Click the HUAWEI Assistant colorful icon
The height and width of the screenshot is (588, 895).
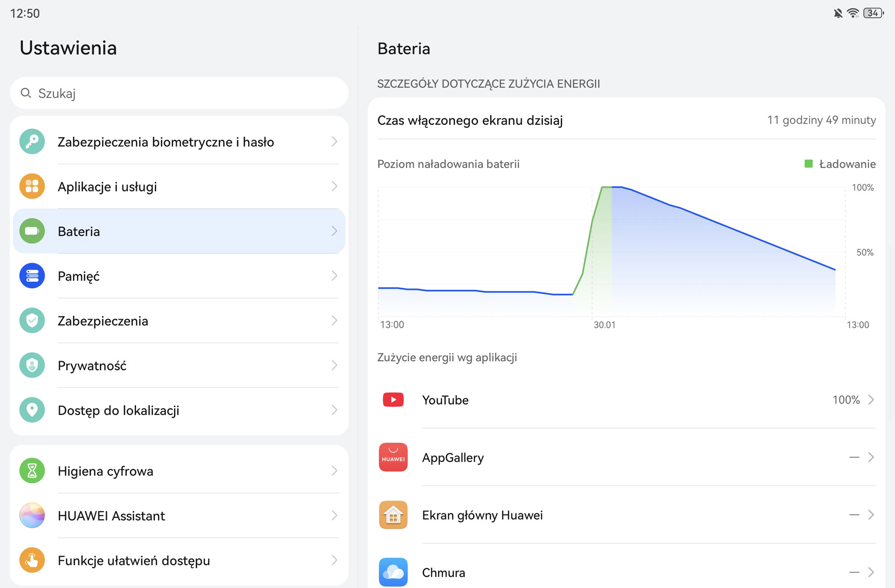pyautogui.click(x=32, y=516)
